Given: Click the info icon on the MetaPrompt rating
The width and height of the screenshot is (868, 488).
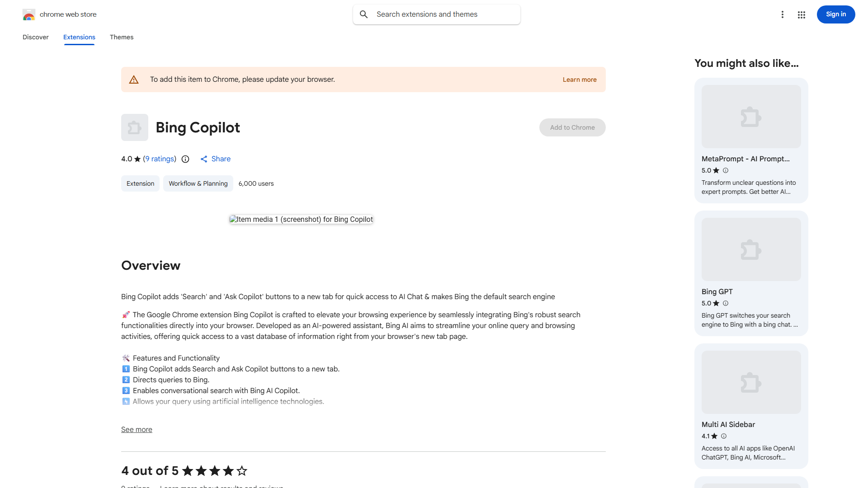Looking at the screenshot, I should 726,170.
